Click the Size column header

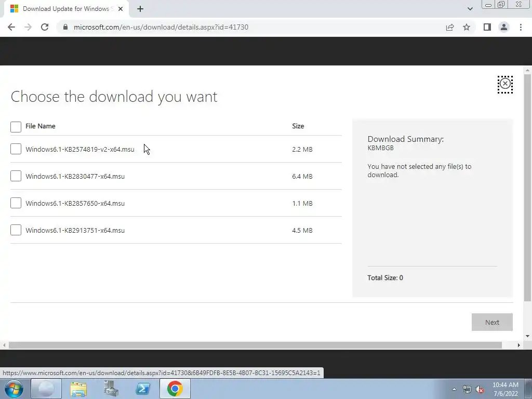298,126
